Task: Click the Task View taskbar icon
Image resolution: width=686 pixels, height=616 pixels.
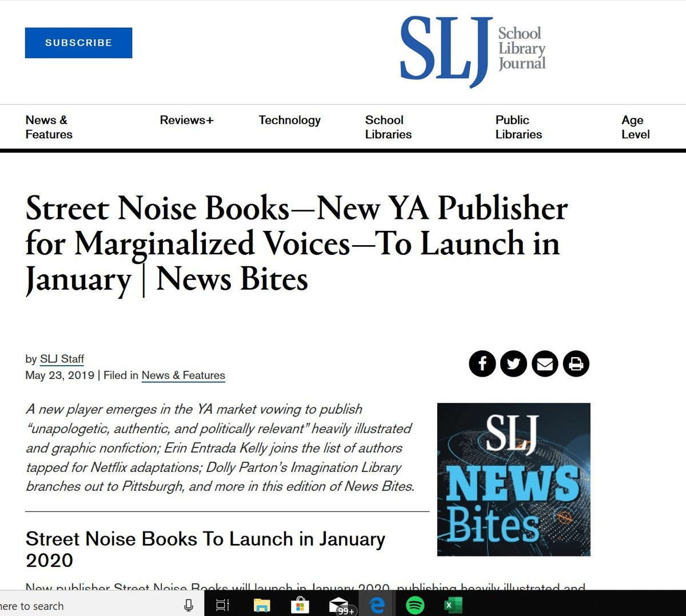Action: pos(223,605)
